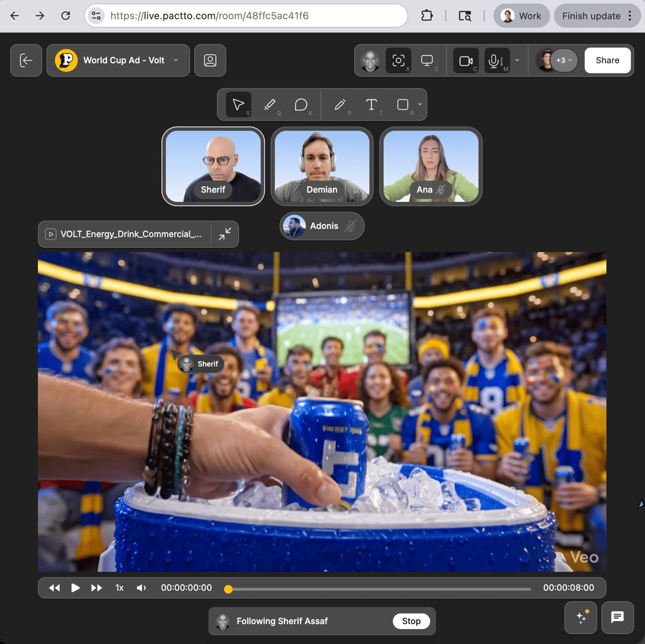Image resolution: width=645 pixels, height=644 pixels.
Task: Expand the audio device options chevron
Action: [x=517, y=60]
